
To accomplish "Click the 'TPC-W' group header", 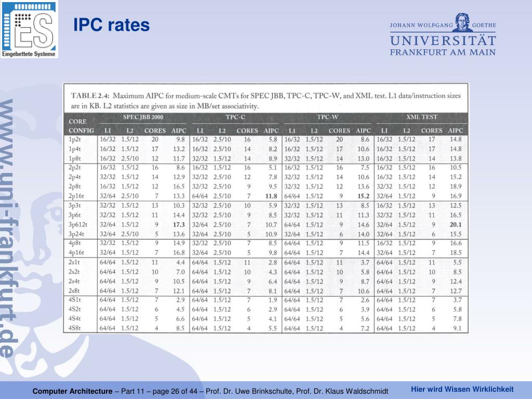I will [x=327, y=117].
